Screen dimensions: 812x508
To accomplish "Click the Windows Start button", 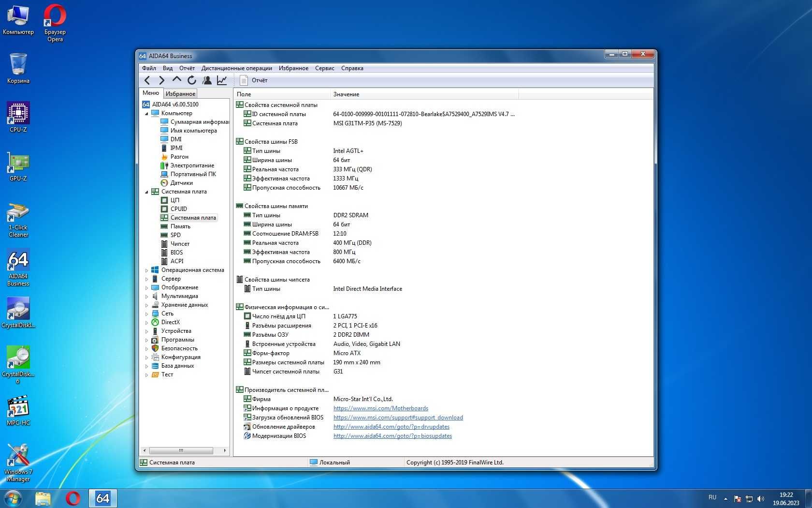I will point(13,498).
